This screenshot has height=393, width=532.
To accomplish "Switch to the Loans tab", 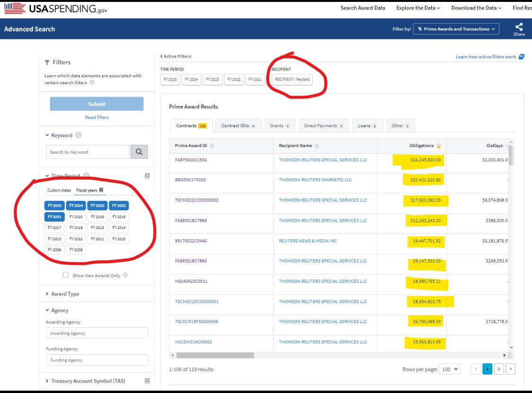I will pos(367,126).
